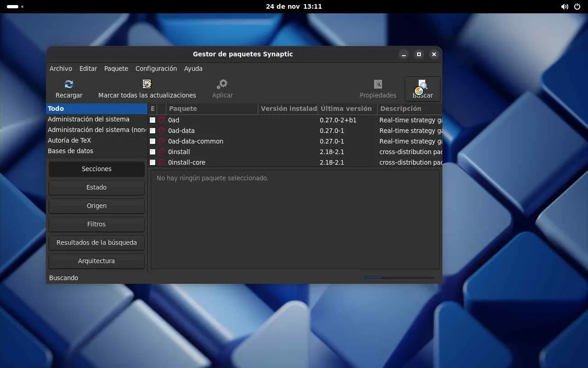
Task: Open the Archivo menu
Action: [x=61, y=69]
